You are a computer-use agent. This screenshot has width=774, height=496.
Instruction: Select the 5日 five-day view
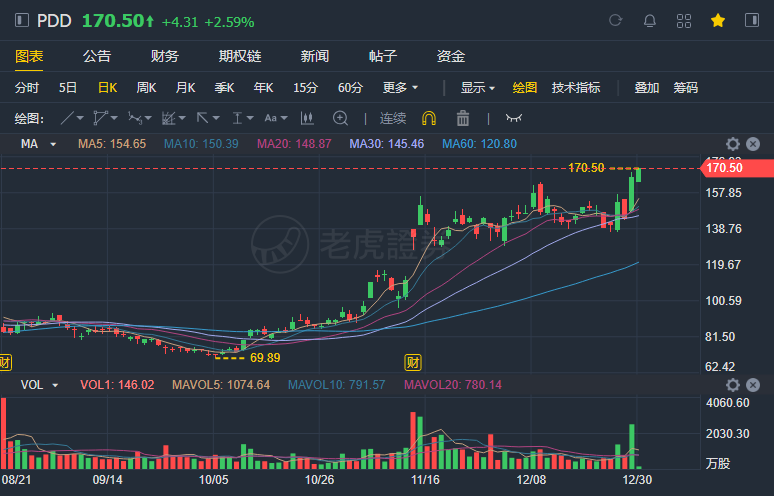pyautogui.click(x=68, y=88)
